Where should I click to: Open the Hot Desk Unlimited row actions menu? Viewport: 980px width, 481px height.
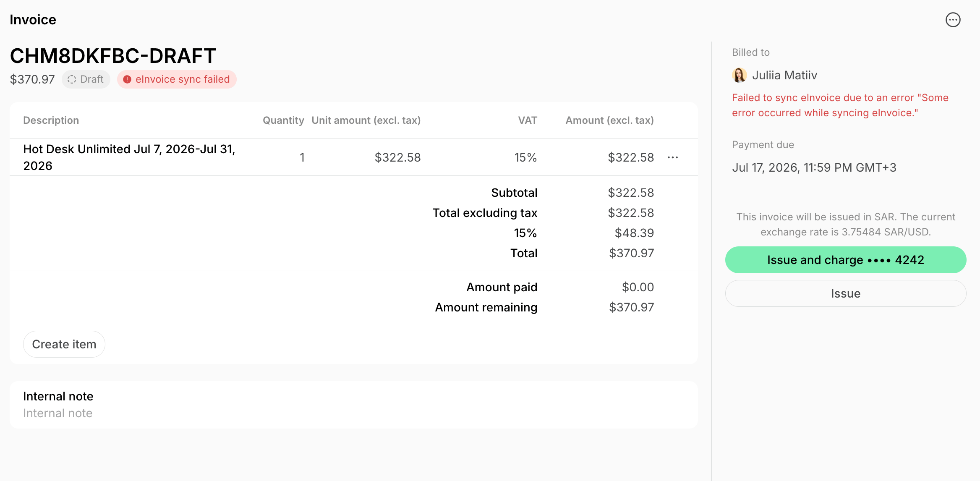click(x=673, y=157)
